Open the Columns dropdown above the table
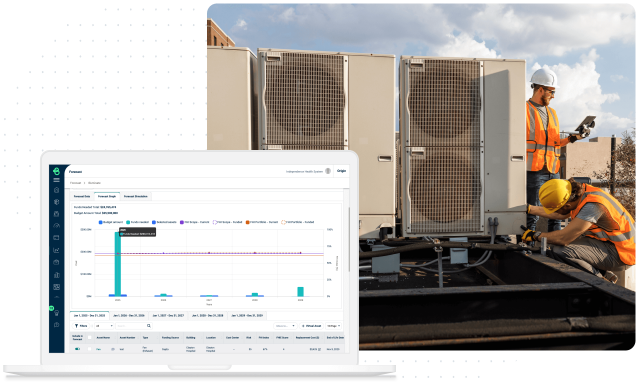The image size is (640, 385). [285, 326]
